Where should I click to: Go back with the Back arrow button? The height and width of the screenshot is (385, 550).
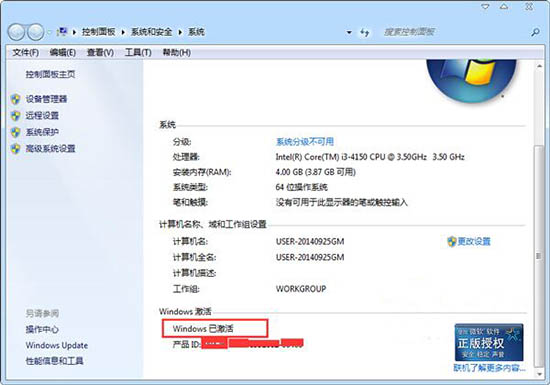coord(16,32)
